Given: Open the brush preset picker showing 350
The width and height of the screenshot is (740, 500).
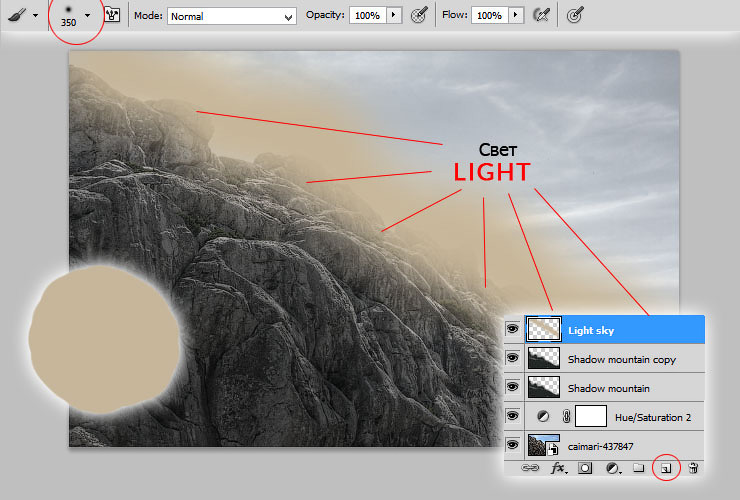Looking at the screenshot, I should pyautogui.click(x=87, y=16).
